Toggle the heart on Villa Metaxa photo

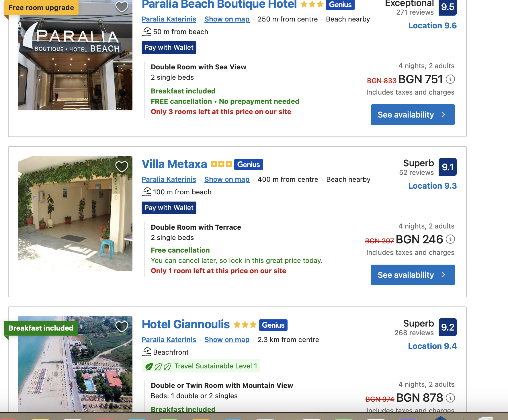pyautogui.click(x=122, y=167)
